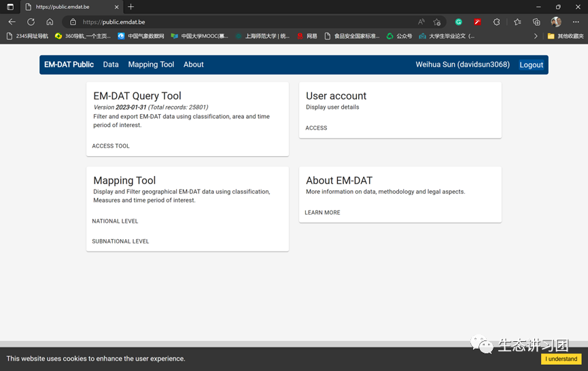Open the green Grammarly extension icon

point(458,22)
